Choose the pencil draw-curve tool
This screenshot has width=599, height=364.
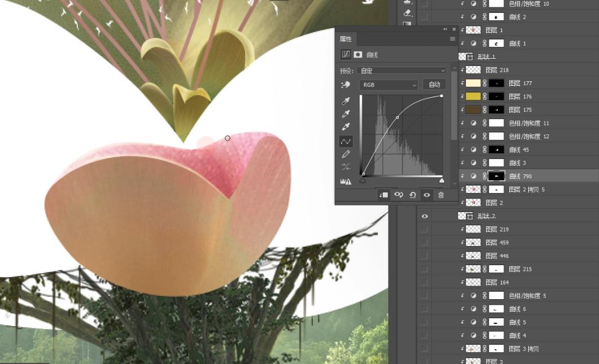point(346,154)
